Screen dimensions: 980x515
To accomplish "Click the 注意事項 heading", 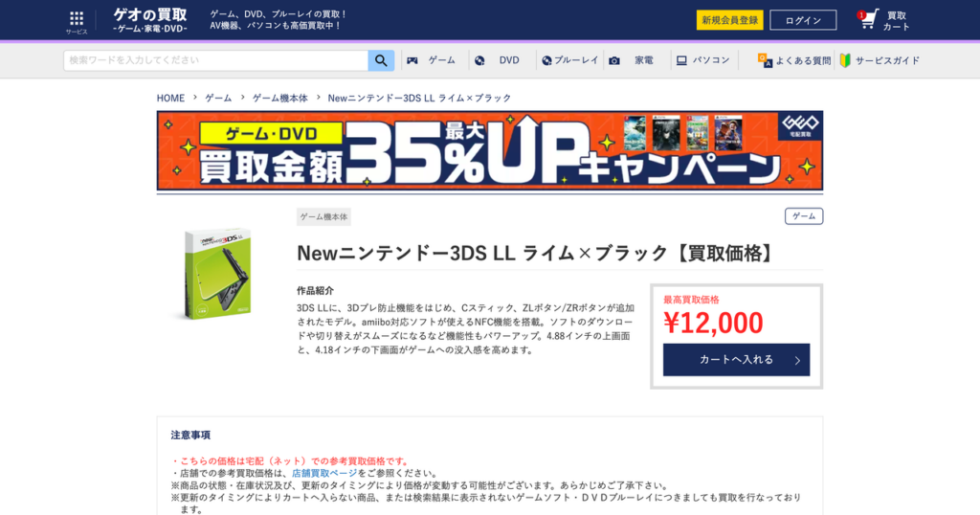I will coord(190,435).
